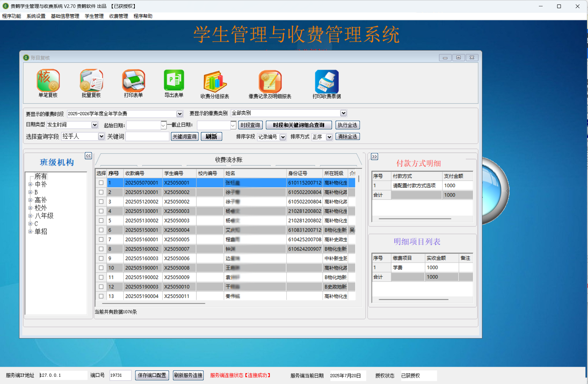Click inside the 关键词 keyword input field
This screenshot has height=384, width=588.
point(147,136)
